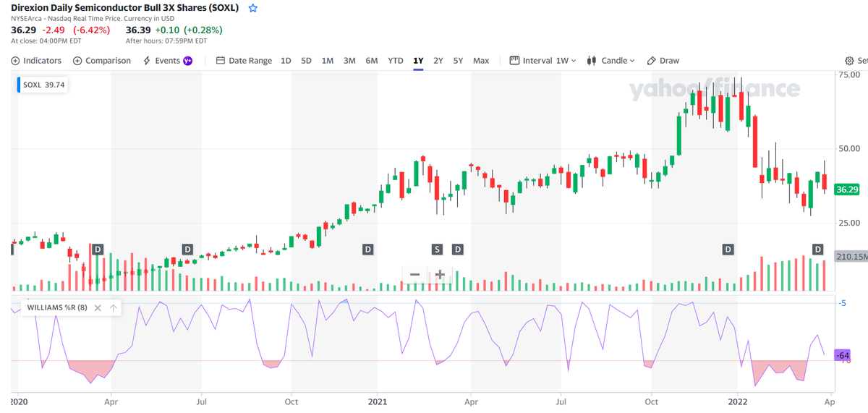
Task: Click the Williams value tag -64
Action: (x=843, y=356)
